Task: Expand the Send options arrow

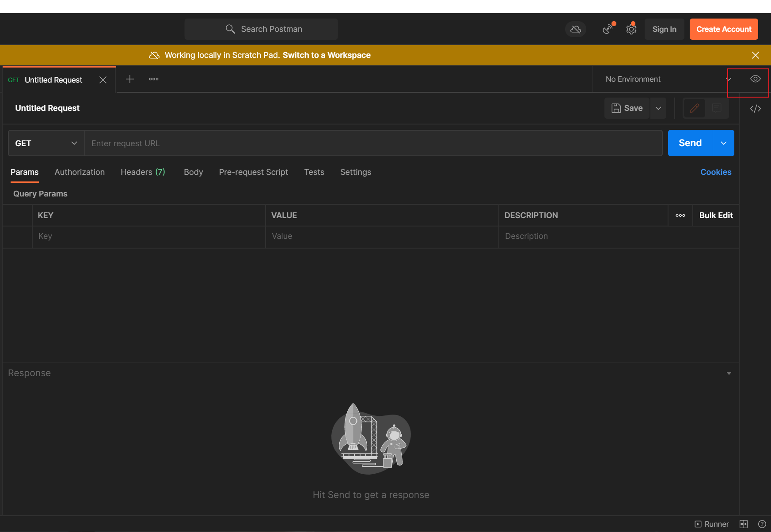Action: (x=724, y=143)
